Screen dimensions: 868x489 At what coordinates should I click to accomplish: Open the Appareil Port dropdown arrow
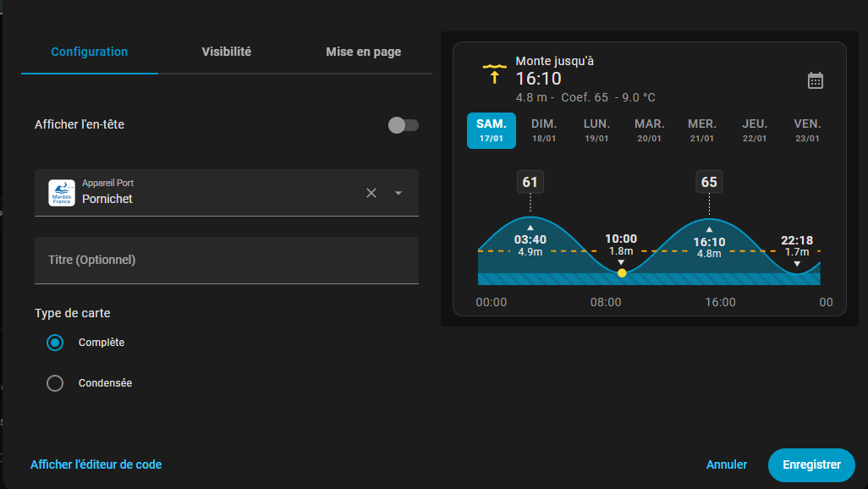click(398, 193)
